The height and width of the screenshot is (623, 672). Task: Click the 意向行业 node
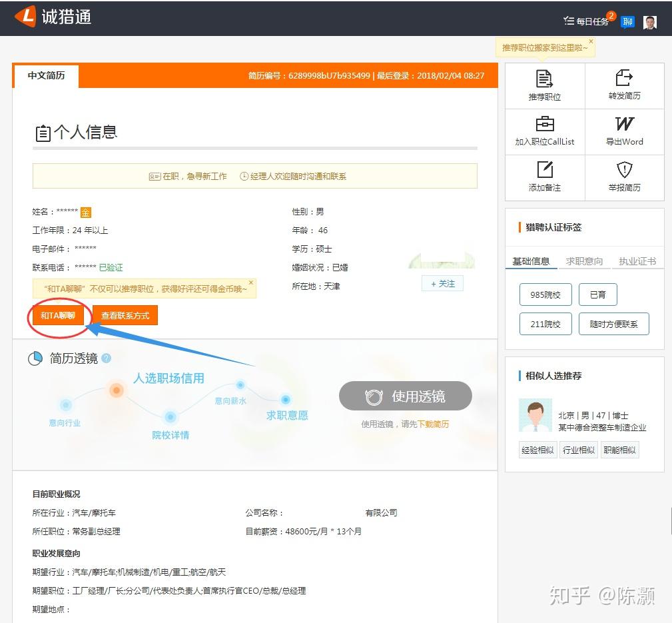click(65, 404)
